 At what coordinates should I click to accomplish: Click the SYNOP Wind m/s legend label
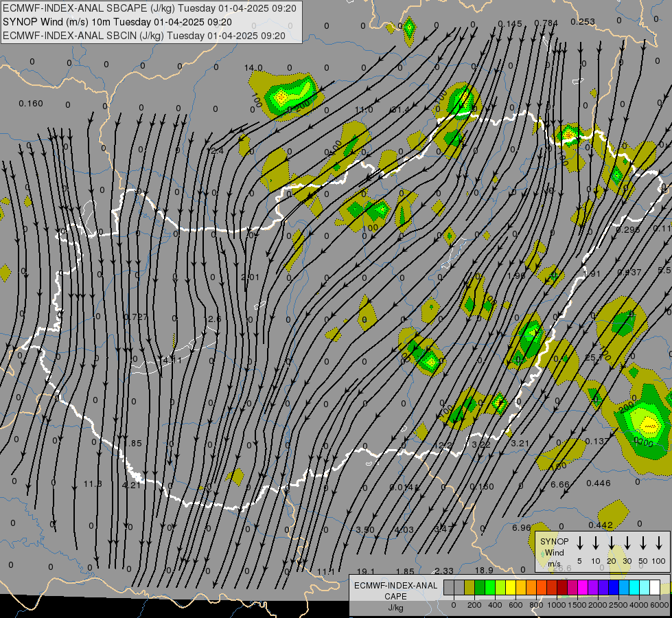click(x=554, y=552)
